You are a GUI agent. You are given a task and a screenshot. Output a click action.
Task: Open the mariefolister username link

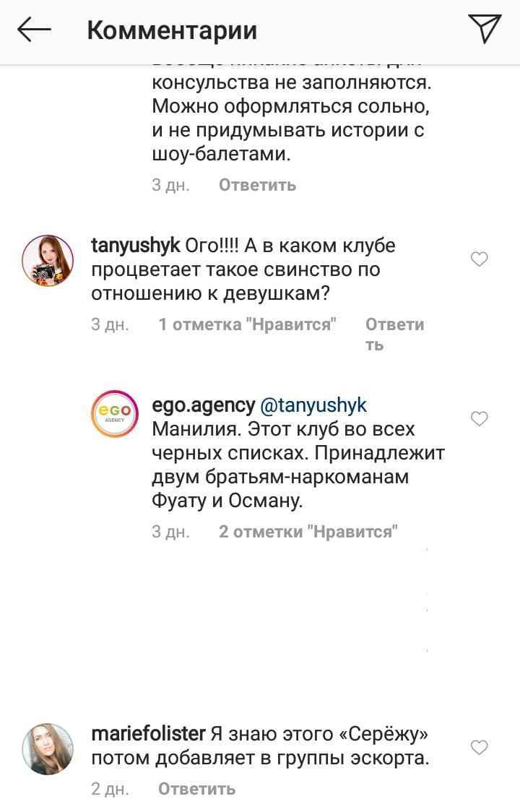(x=148, y=734)
